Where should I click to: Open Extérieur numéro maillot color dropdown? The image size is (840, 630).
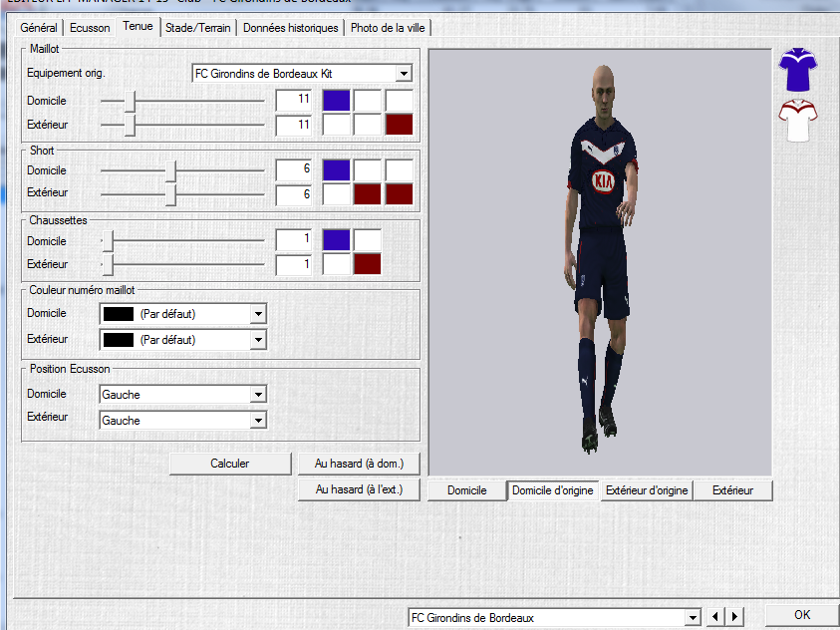tap(258, 340)
